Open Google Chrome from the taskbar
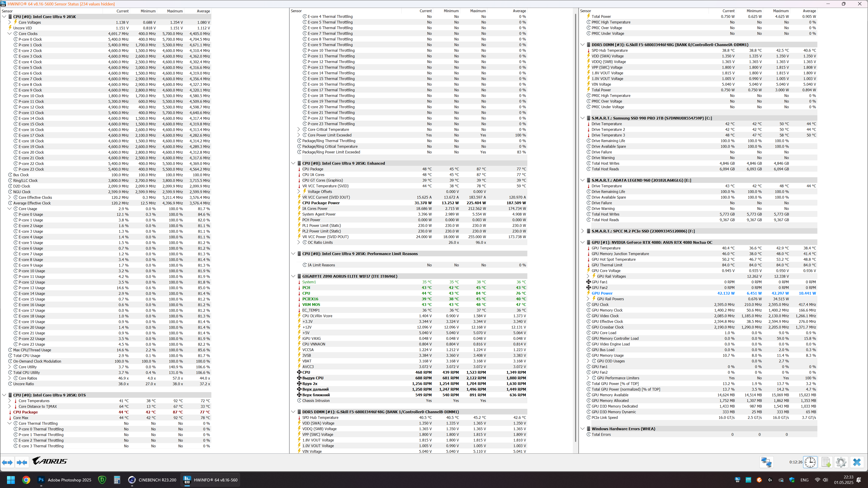Screen dimensions: 868x488 pyautogui.click(x=26, y=480)
